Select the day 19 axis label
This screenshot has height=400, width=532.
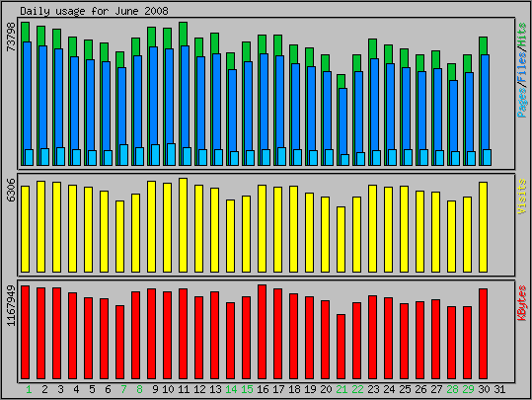310,389
